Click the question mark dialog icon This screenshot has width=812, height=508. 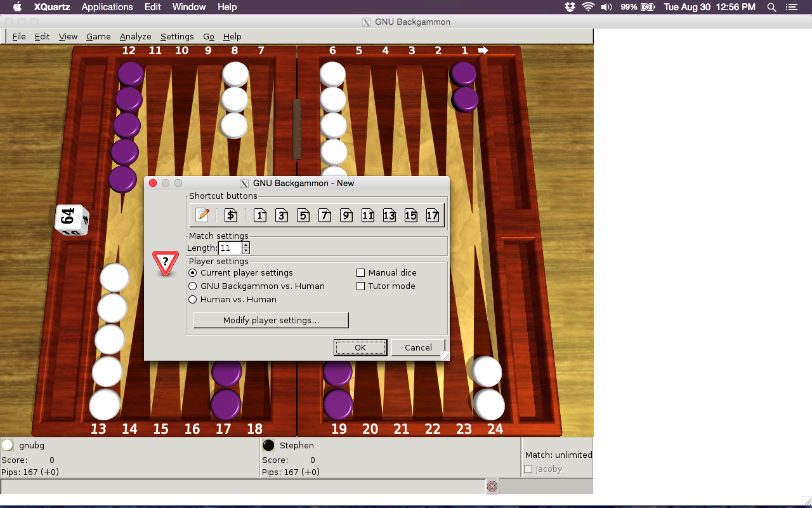[x=166, y=262]
